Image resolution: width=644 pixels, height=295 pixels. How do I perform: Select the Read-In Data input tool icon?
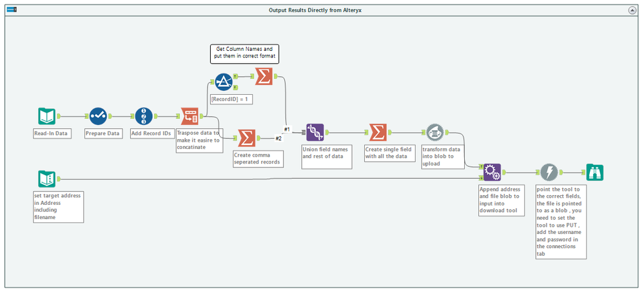point(46,116)
